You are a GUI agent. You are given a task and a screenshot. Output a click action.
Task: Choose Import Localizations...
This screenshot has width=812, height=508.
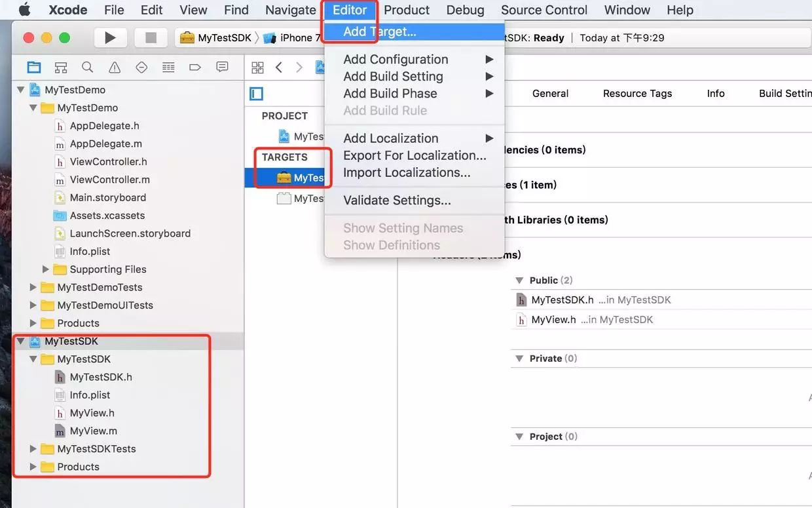[415, 172]
